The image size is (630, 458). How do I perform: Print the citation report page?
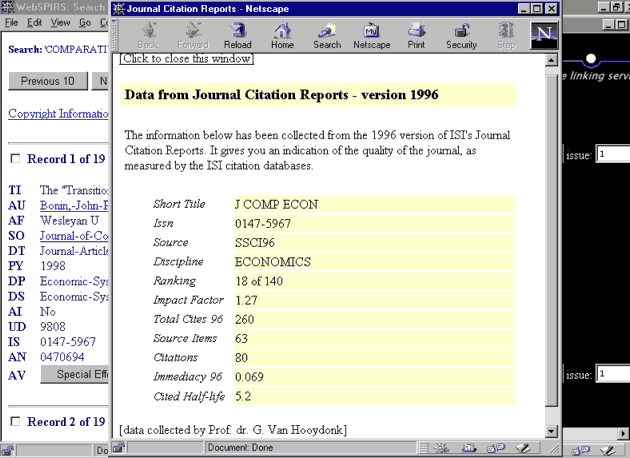pos(416,35)
